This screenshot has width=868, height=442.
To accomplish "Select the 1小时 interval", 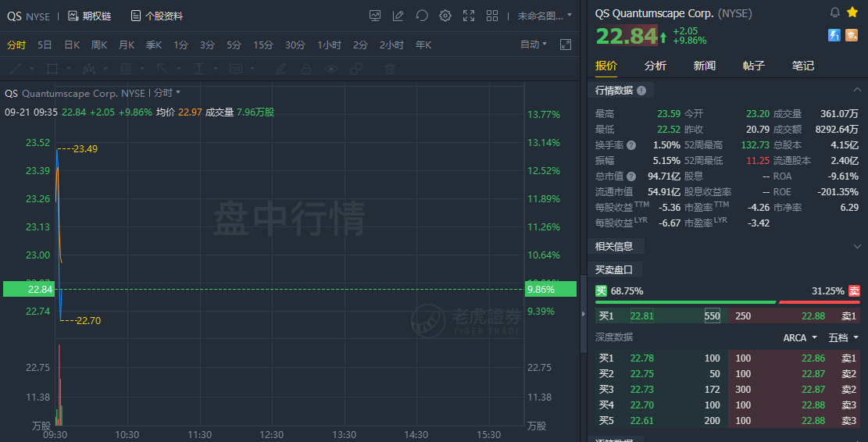I will [329, 45].
